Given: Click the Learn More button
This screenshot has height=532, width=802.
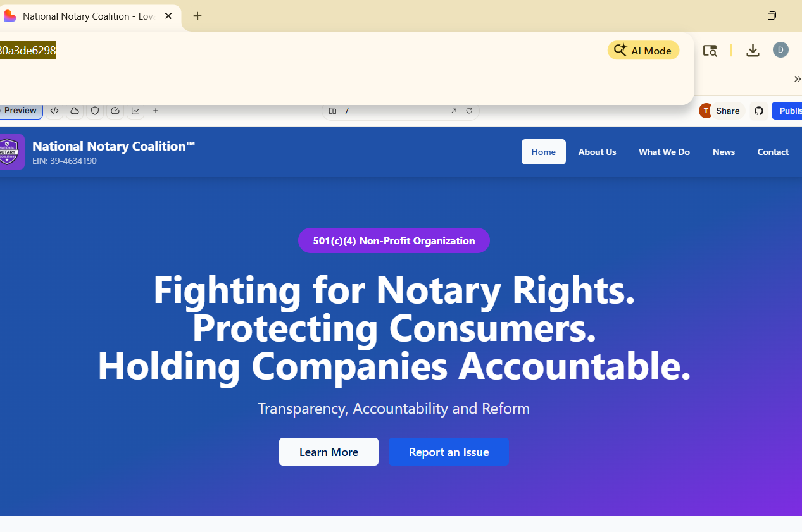Looking at the screenshot, I should pyautogui.click(x=329, y=452).
